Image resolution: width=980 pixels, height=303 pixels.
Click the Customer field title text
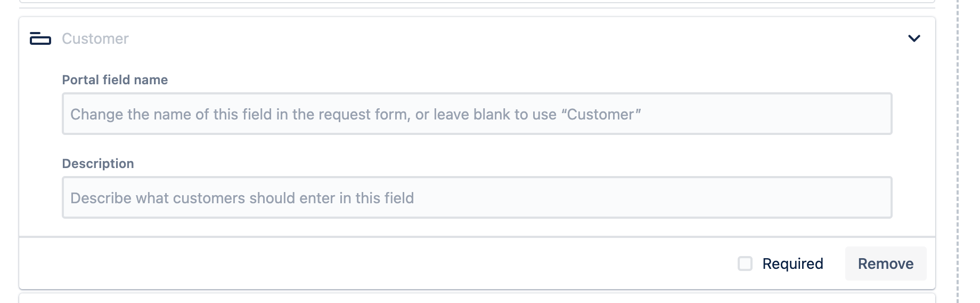pyautogui.click(x=95, y=38)
